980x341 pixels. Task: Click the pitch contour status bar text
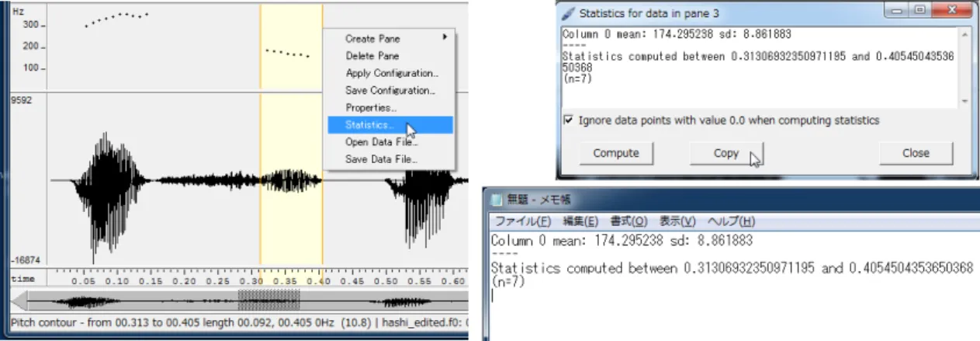click(x=238, y=323)
